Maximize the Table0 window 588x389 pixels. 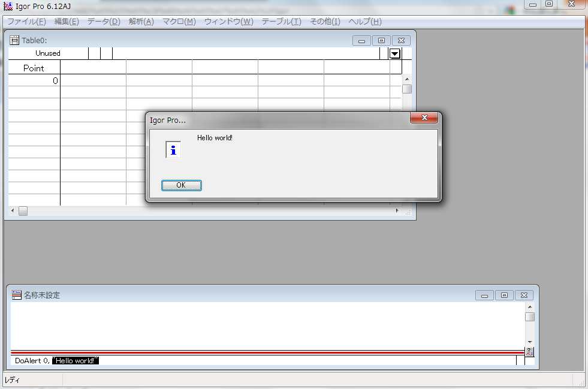pos(381,41)
